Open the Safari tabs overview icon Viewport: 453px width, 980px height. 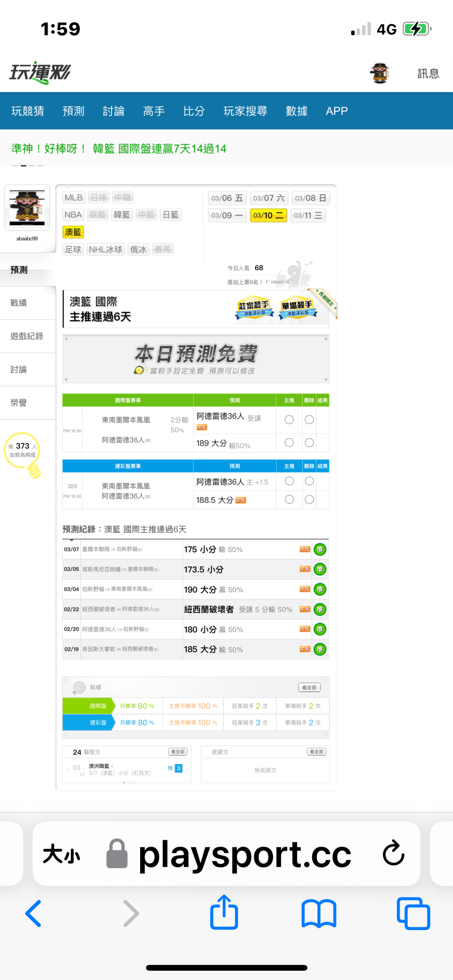click(413, 913)
